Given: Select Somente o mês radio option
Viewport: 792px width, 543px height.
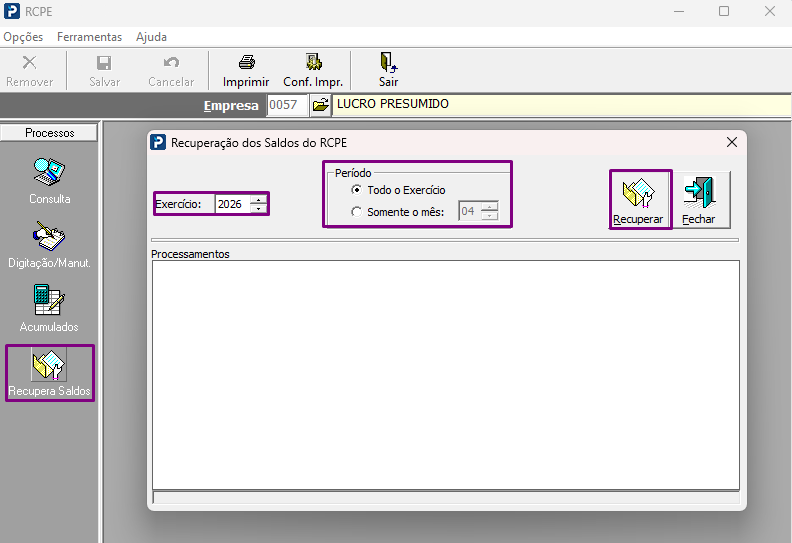Looking at the screenshot, I should pos(357,212).
